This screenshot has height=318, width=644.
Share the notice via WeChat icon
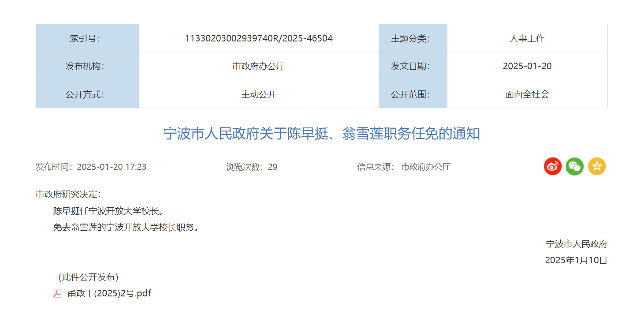click(574, 166)
